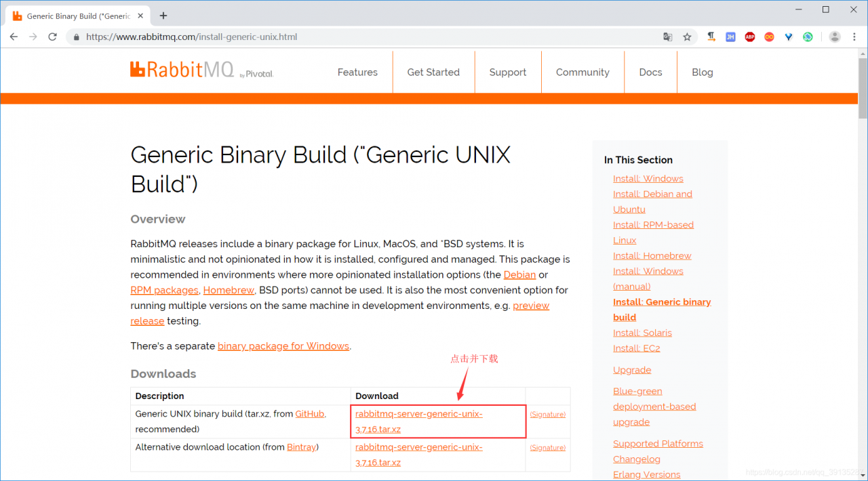The width and height of the screenshot is (868, 481).
Task: Click the pilcrow paragraph extension icon
Action: pos(711,37)
